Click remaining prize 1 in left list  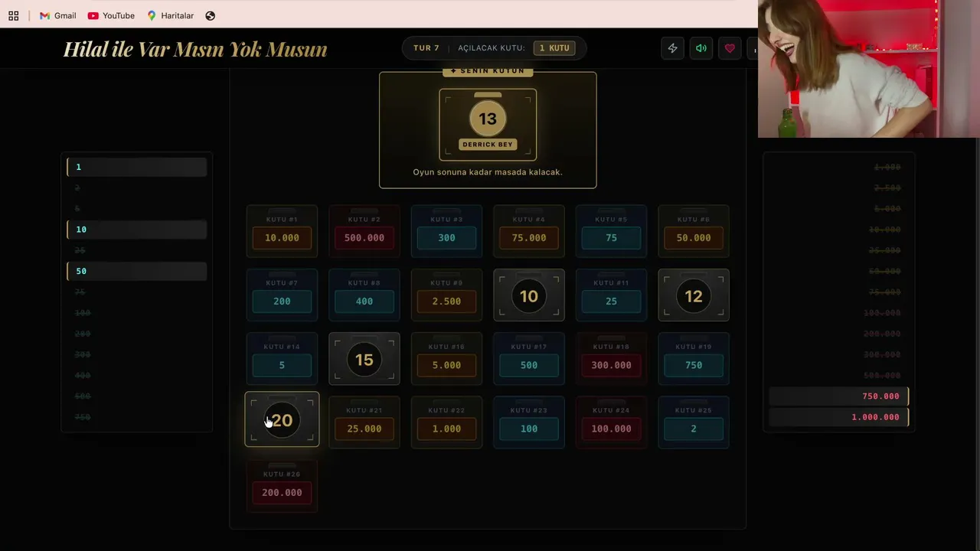[x=137, y=167]
